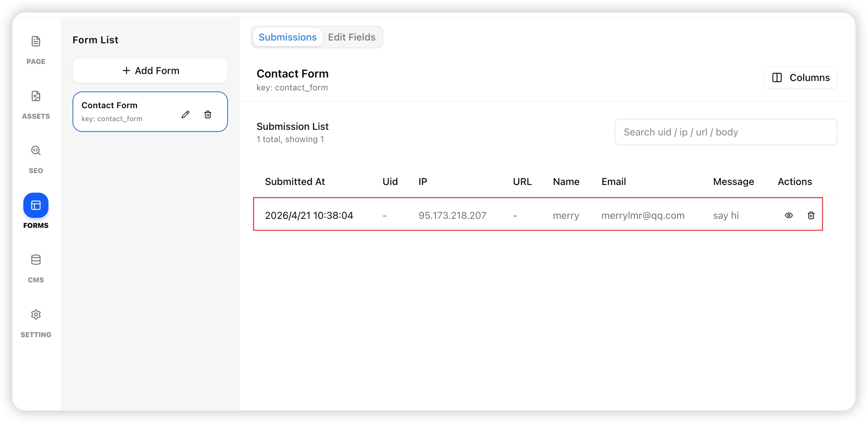Open the Columns visibility menu
Image resolution: width=868 pixels, height=423 pixels.
tap(800, 78)
